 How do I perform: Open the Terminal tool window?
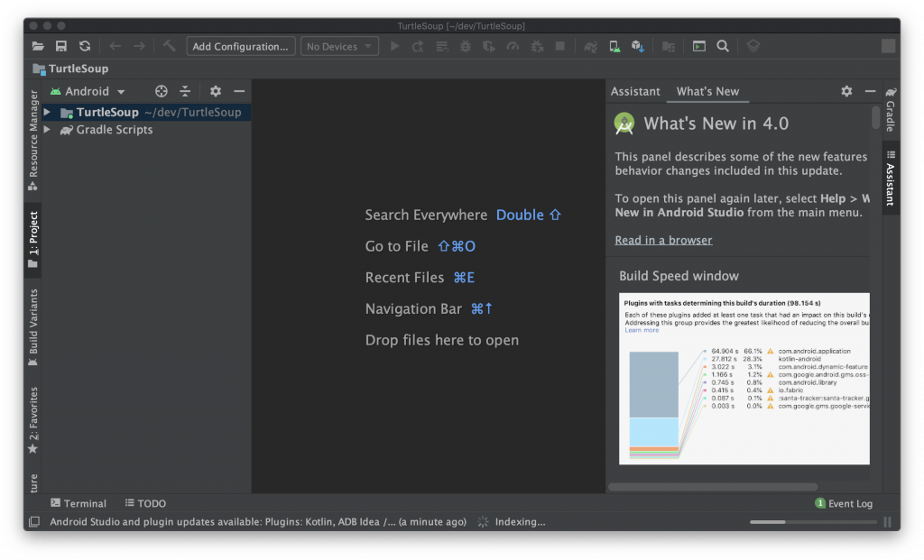pos(79,503)
